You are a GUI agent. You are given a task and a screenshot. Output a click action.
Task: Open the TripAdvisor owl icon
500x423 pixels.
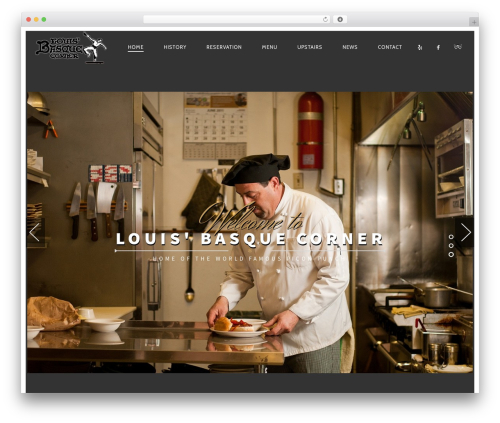pos(458,47)
